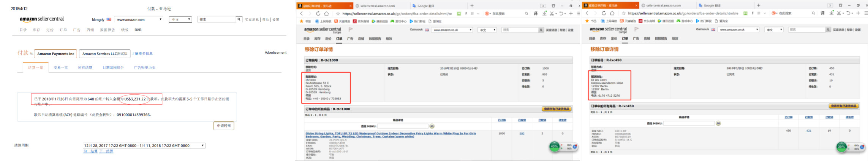Open a new tab in the R-lxc450 browser window

(758, 5)
